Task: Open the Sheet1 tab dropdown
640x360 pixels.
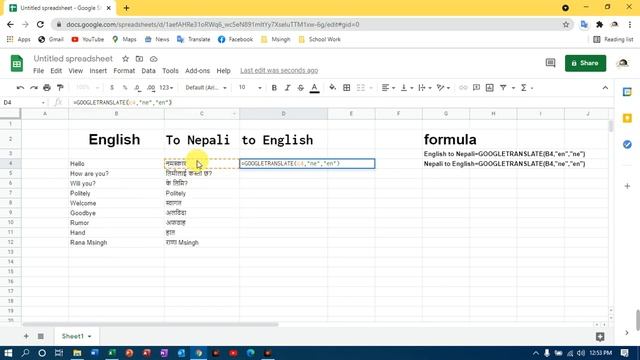Action: [x=89, y=336]
